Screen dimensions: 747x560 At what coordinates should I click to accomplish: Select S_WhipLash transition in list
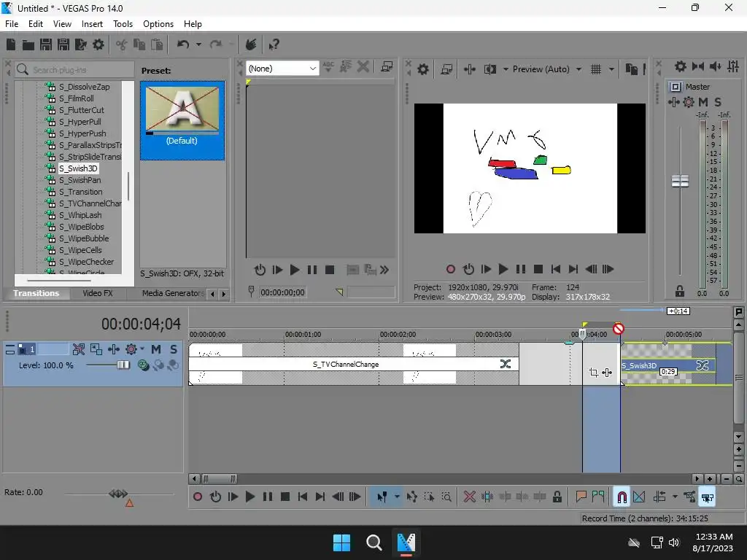click(x=80, y=215)
